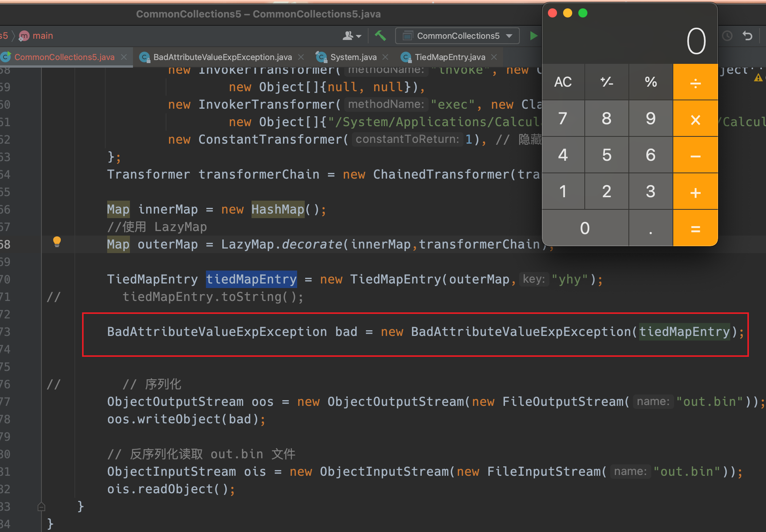Click the yellow warning triangle icon

pos(758,78)
